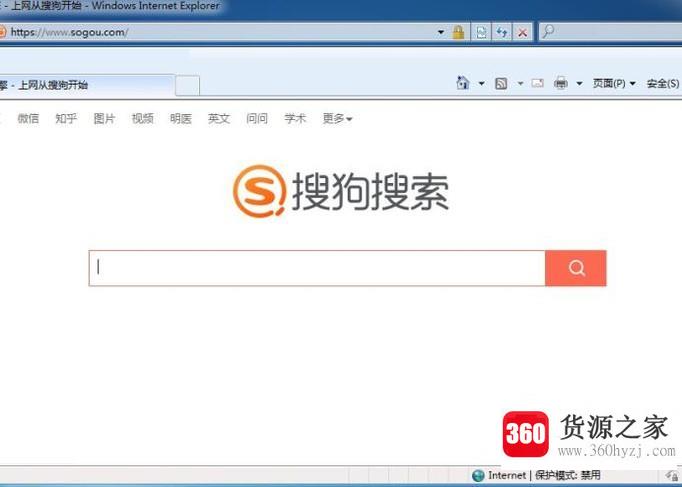Open the 明医 search link
Screen dimensions: 682x487
(x=181, y=118)
